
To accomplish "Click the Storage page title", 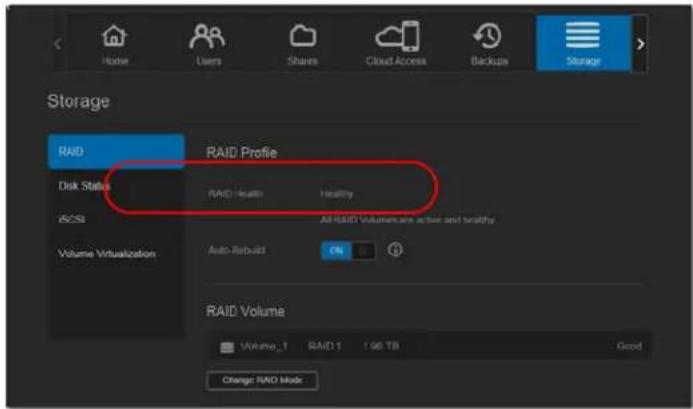I will point(79,101).
